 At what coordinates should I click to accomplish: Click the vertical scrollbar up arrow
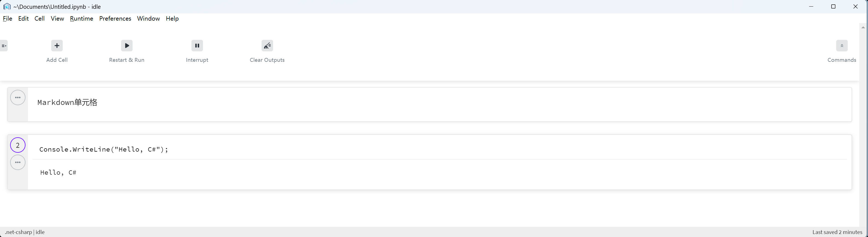pyautogui.click(x=863, y=27)
